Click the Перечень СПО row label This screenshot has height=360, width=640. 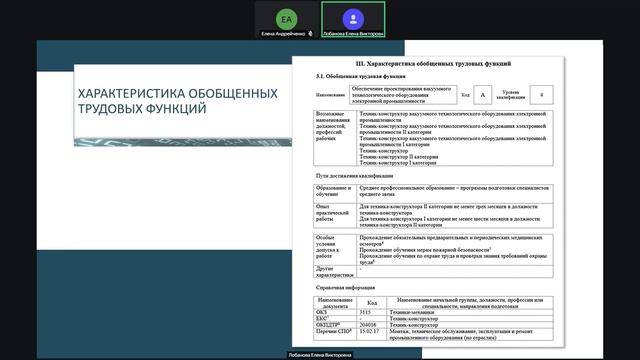pyautogui.click(x=334, y=331)
